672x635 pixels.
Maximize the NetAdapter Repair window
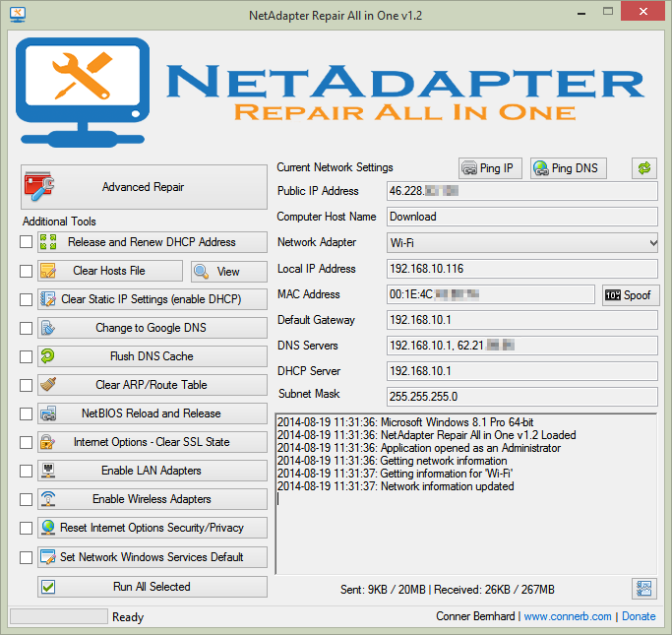coord(608,12)
